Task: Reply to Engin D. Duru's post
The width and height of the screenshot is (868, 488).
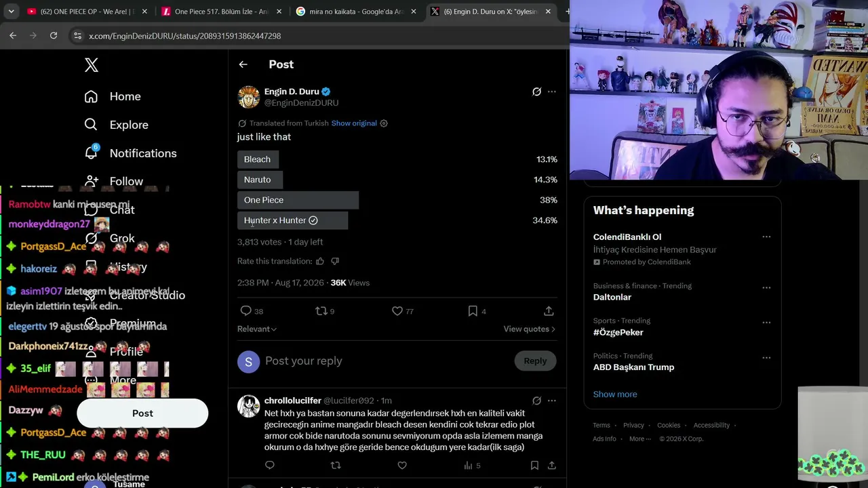Action: coord(246,311)
